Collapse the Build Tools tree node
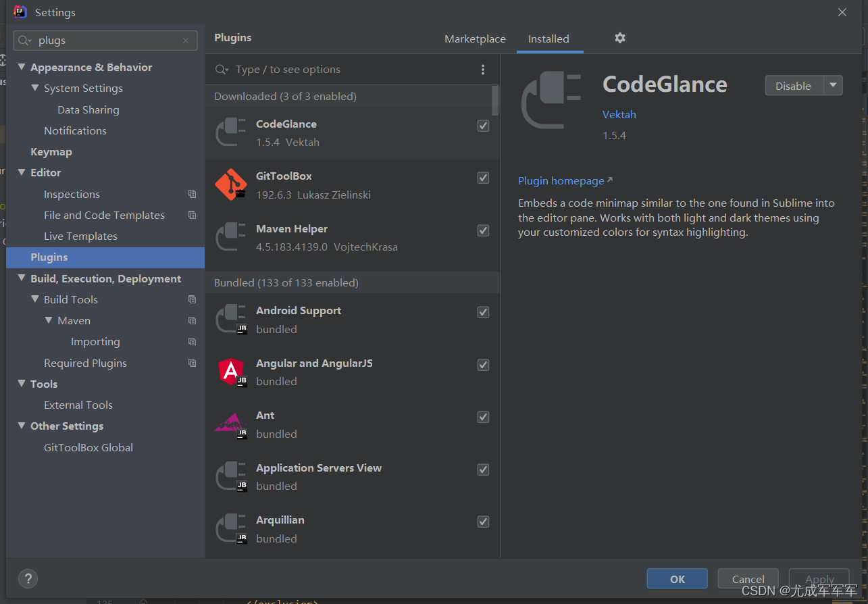 [x=35, y=299]
